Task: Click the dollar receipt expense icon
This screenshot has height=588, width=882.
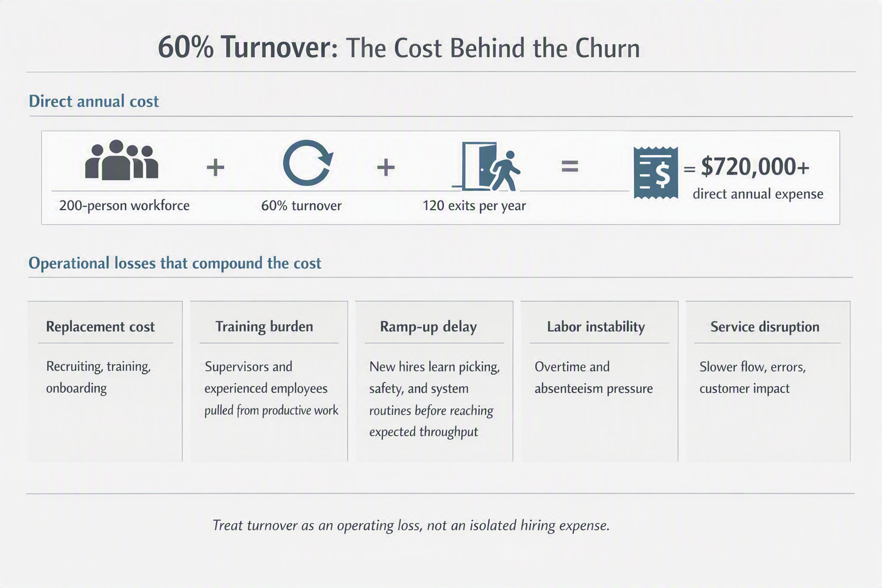Action: click(x=656, y=173)
